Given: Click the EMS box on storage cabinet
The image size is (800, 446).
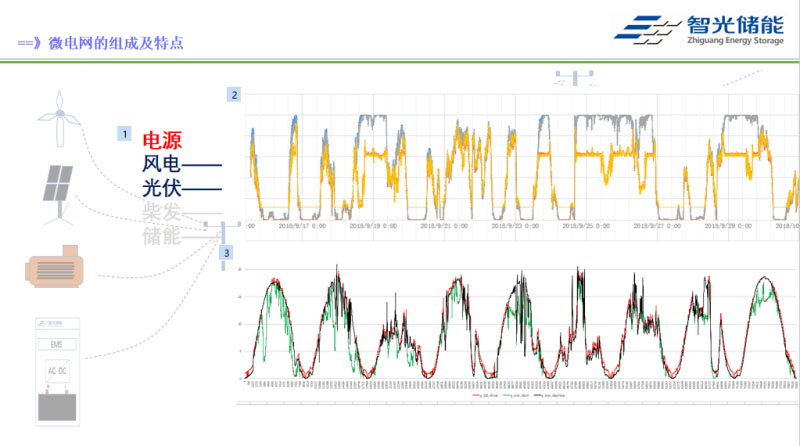Looking at the screenshot, I should [57, 345].
